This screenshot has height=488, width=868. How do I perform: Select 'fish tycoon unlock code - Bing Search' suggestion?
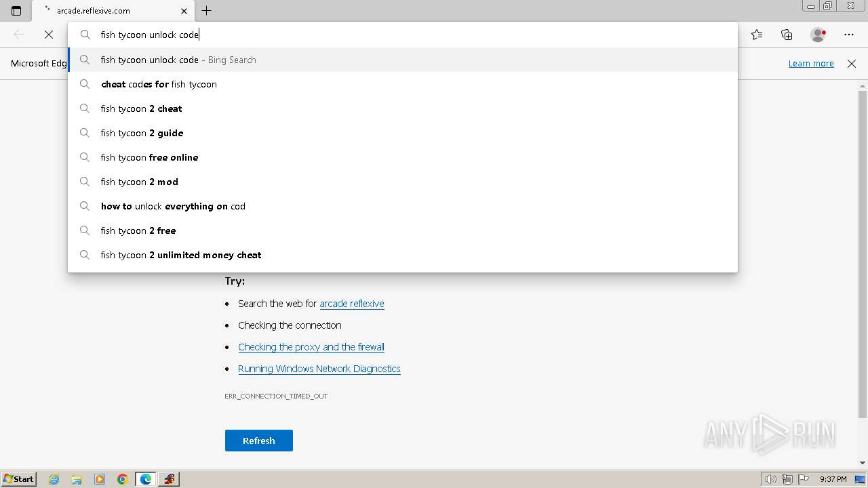[x=403, y=60]
